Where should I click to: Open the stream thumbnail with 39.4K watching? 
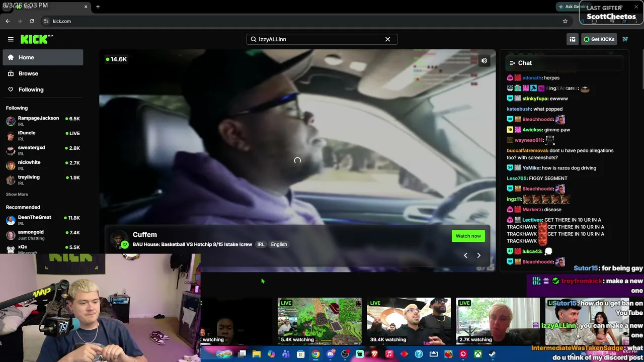pyautogui.click(x=409, y=321)
